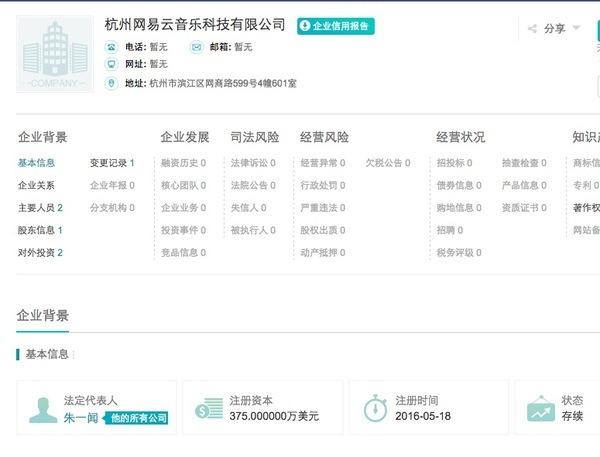Click 法院公告 0 item
Image resolution: width=600 pixels, height=457 pixels.
[253, 185]
